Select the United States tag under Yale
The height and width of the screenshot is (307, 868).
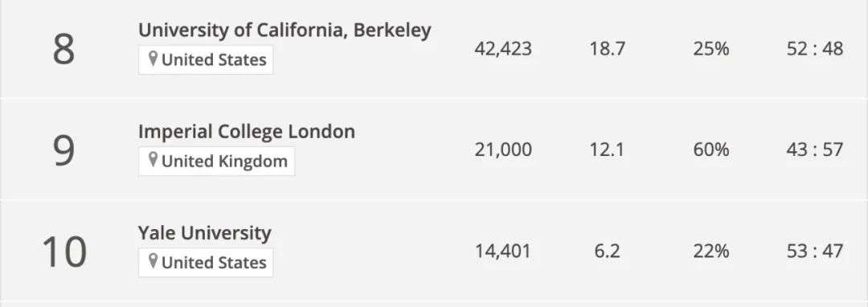coord(206,262)
